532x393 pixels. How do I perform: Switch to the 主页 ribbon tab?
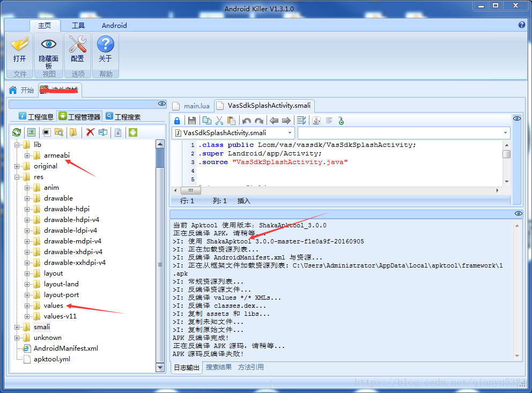45,25
